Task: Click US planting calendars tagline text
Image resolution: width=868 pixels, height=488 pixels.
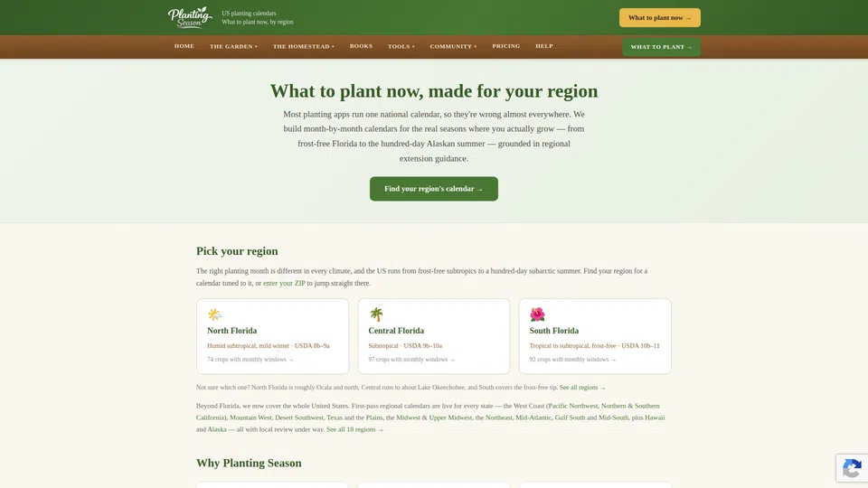Action: (x=249, y=14)
